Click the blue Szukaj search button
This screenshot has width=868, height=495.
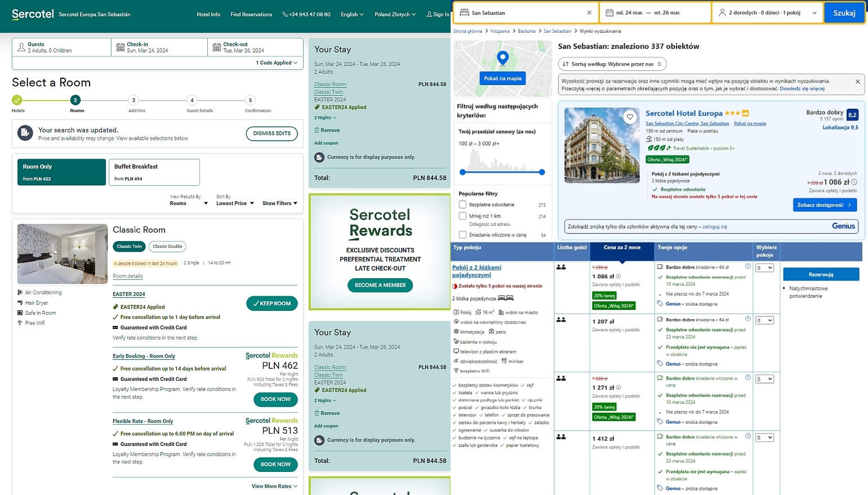click(844, 12)
